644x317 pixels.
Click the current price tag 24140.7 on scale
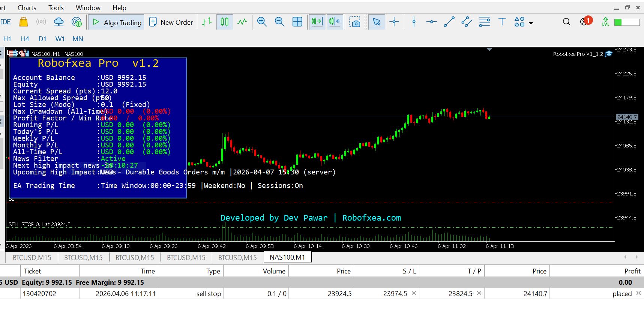627,117
